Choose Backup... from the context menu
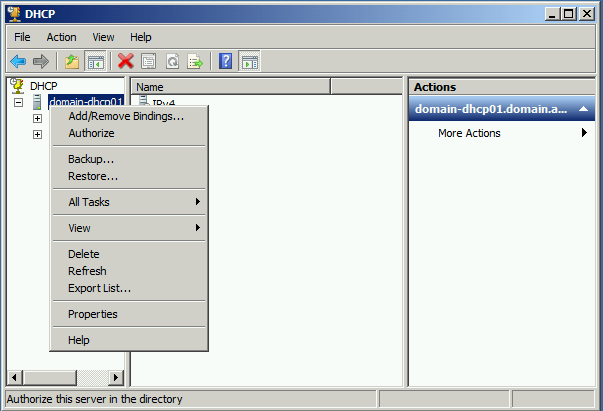This screenshot has width=603, height=411. coord(129,159)
